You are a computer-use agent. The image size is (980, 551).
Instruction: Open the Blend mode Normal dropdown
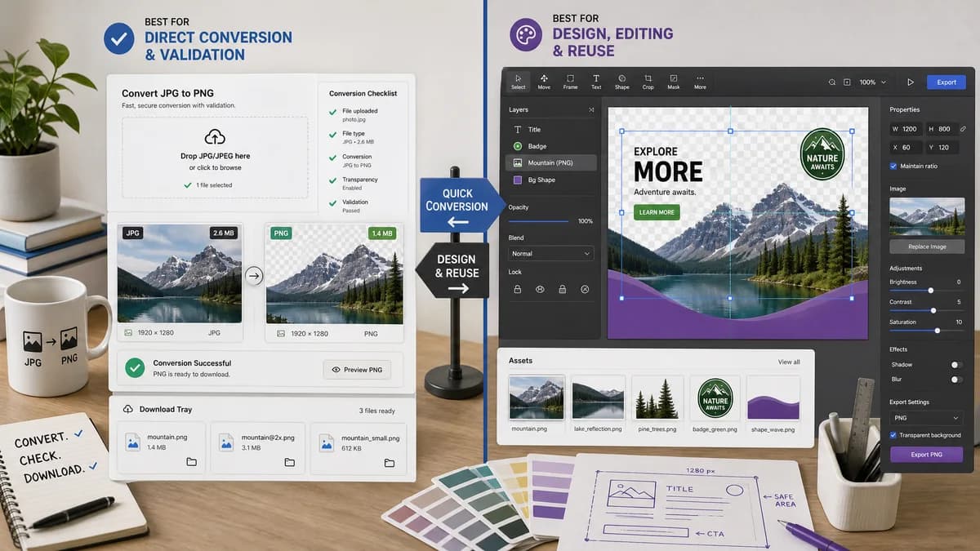(551, 254)
